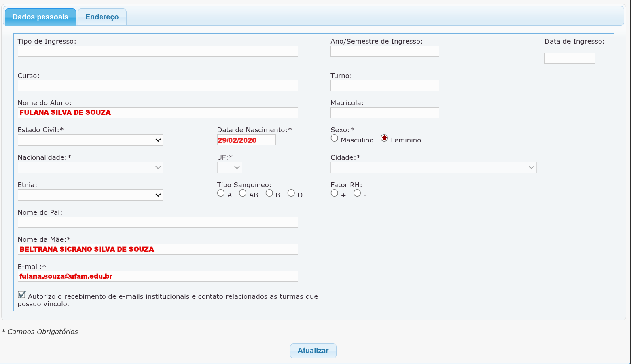Select the Masculino radio button

(335, 138)
